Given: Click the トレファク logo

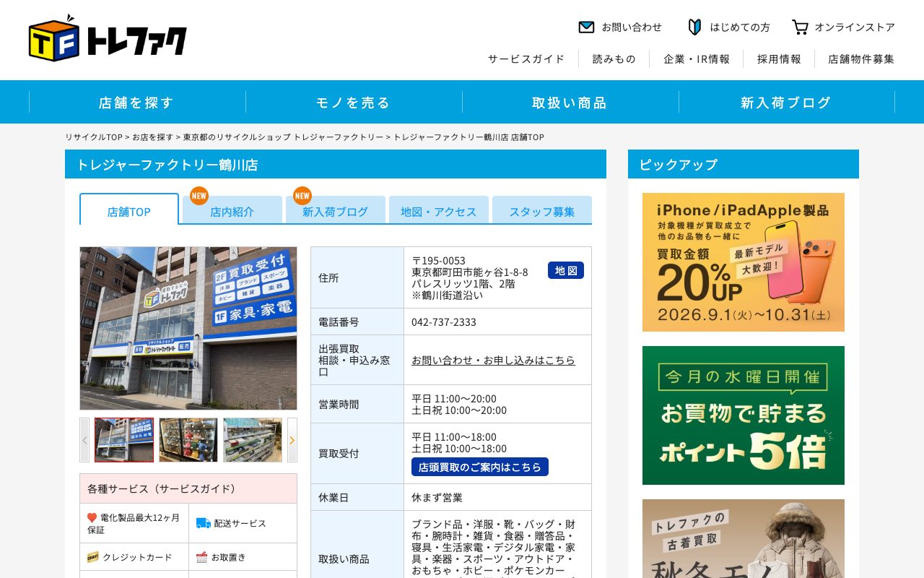Looking at the screenshot, I should [108, 38].
